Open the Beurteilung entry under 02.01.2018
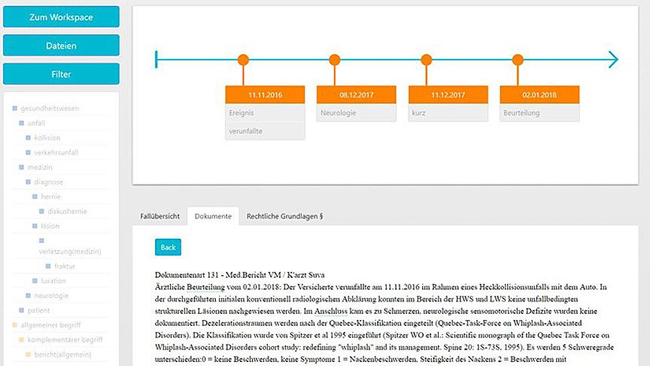 pos(539,113)
